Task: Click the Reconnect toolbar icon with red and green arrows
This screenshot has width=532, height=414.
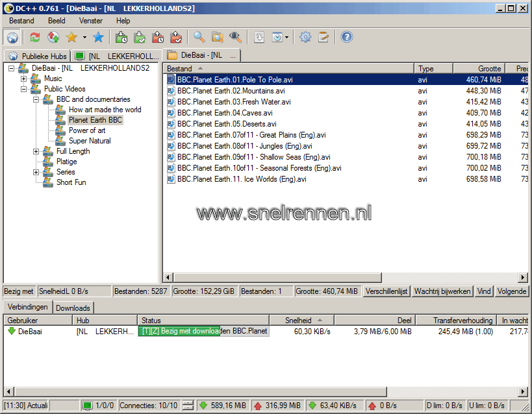Action: click(35, 37)
